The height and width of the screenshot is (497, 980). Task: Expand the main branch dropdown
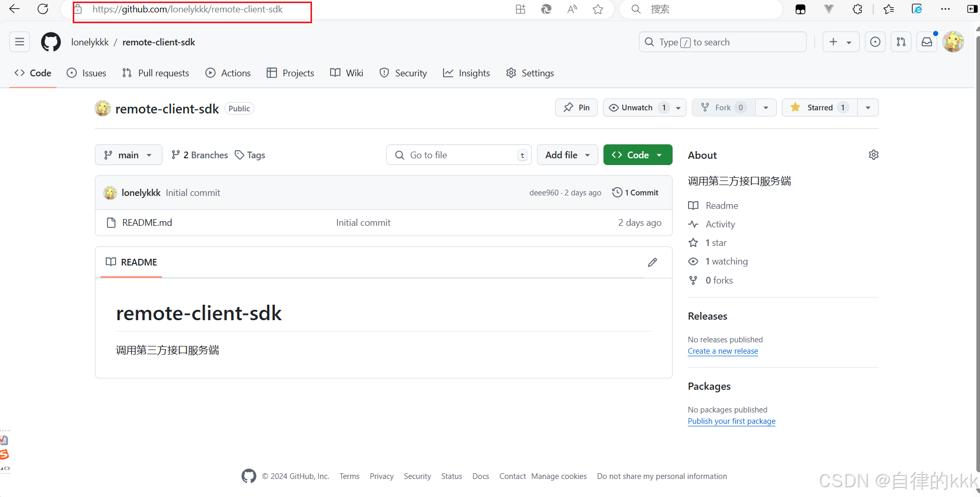click(128, 155)
